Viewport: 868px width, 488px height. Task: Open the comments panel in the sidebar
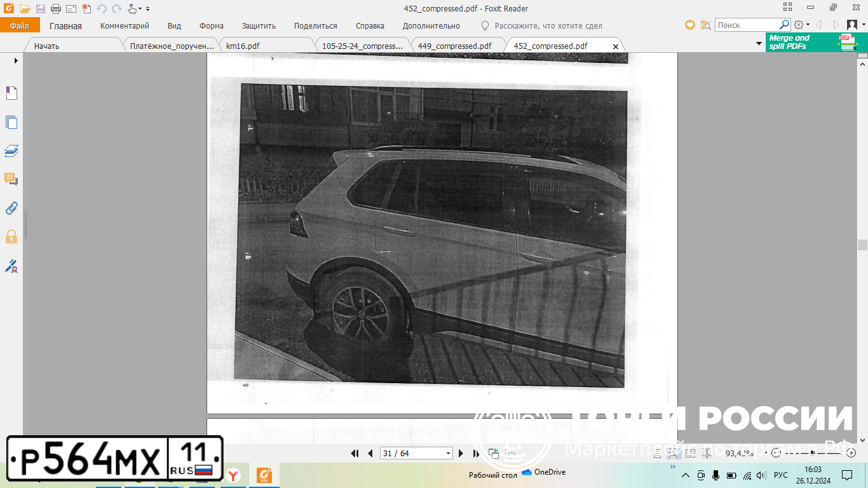click(11, 179)
